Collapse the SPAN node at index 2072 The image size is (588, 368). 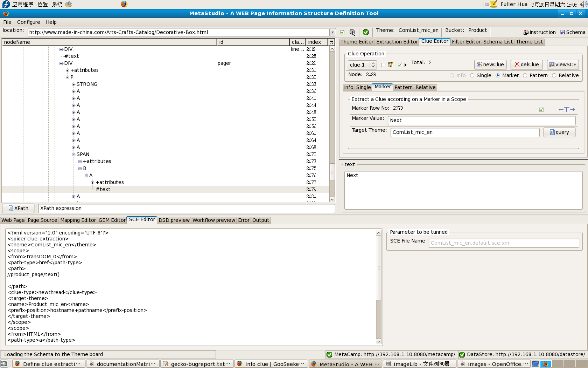click(73, 155)
